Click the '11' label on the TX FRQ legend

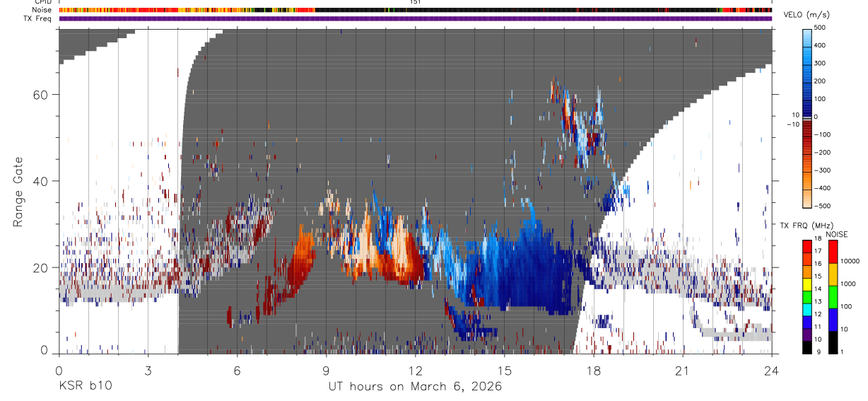pyautogui.click(x=818, y=327)
